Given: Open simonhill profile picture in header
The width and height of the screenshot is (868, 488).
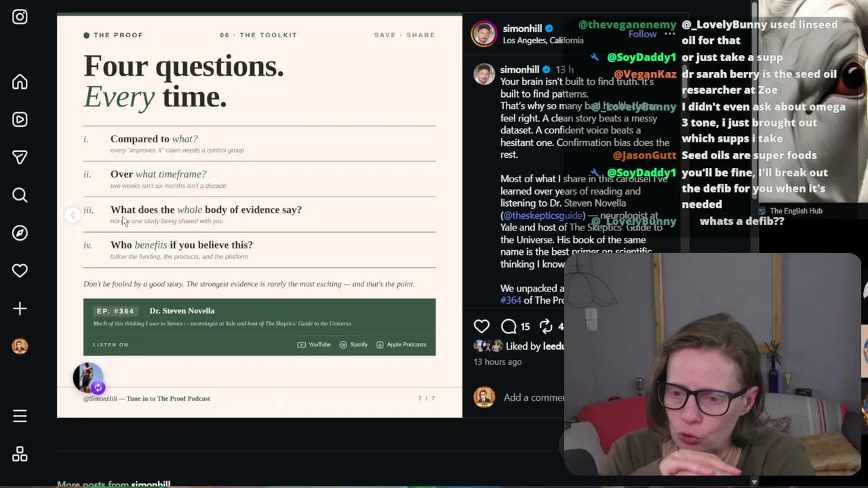Looking at the screenshot, I should pyautogui.click(x=484, y=34).
